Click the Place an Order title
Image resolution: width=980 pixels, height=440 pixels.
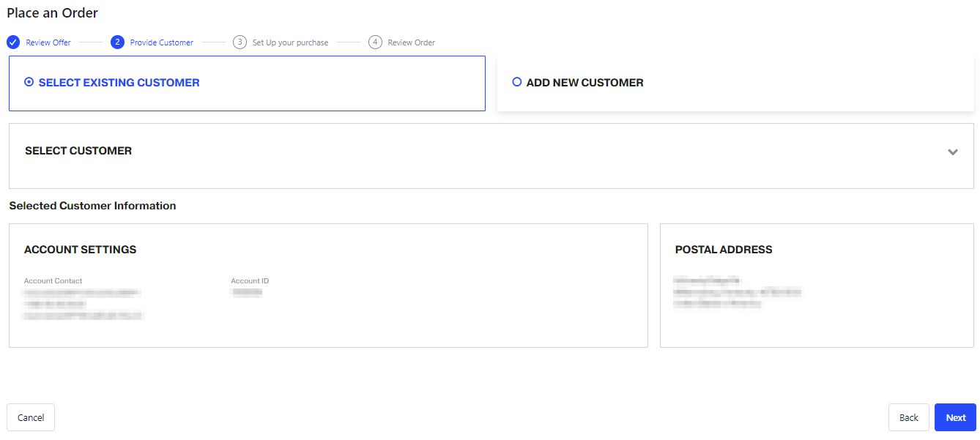pyautogui.click(x=53, y=13)
